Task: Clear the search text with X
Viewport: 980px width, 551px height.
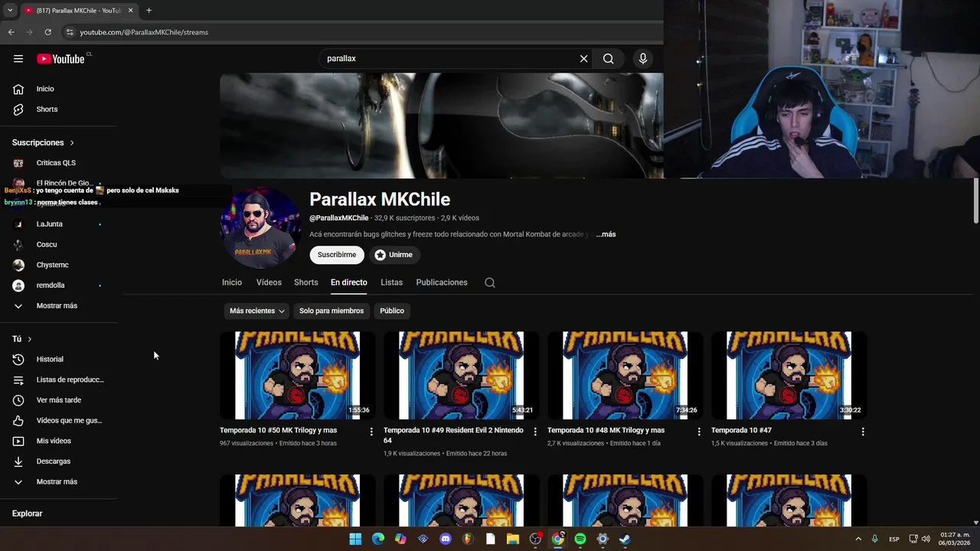Action: tap(583, 58)
